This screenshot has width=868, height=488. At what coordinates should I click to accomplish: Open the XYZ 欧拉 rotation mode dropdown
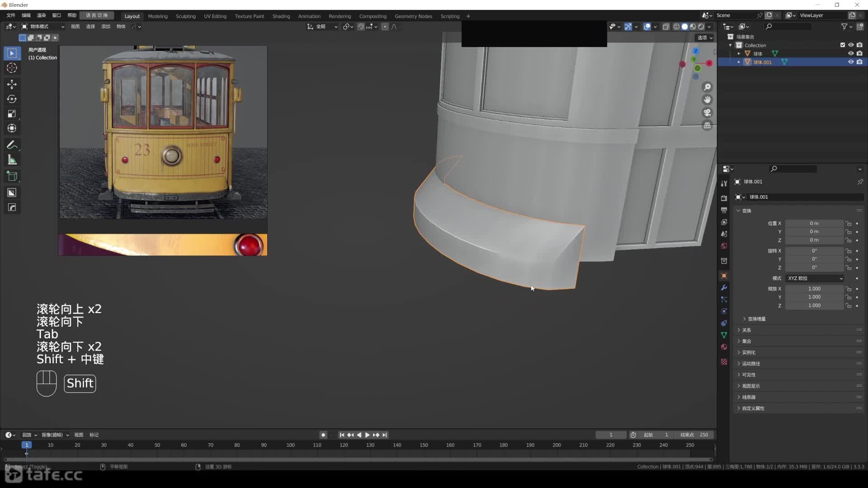click(815, 278)
